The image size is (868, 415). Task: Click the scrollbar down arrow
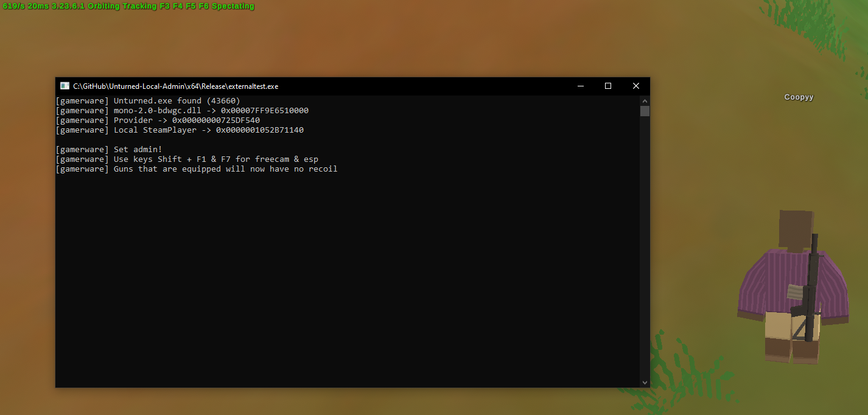pyautogui.click(x=645, y=382)
